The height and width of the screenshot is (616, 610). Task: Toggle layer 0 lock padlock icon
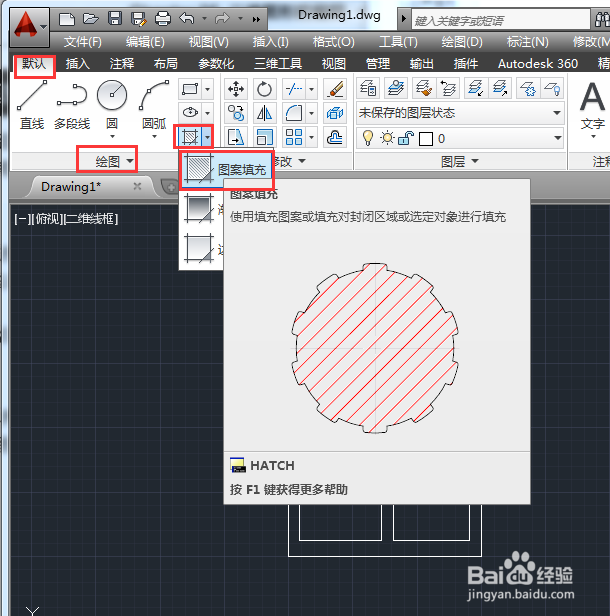406,138
